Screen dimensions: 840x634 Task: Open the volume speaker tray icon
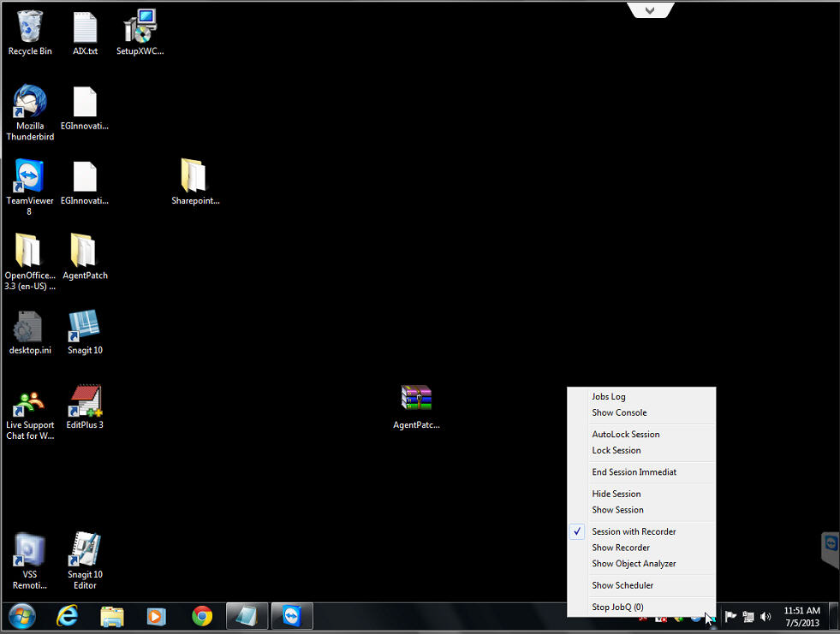tap(766, 617)
